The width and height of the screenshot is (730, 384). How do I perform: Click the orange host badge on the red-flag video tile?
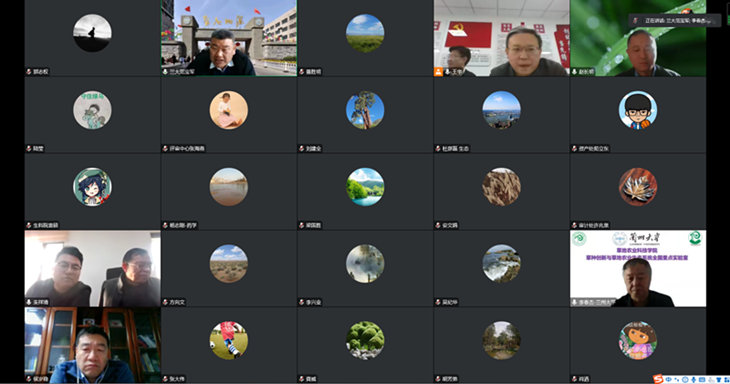[438, 72]
